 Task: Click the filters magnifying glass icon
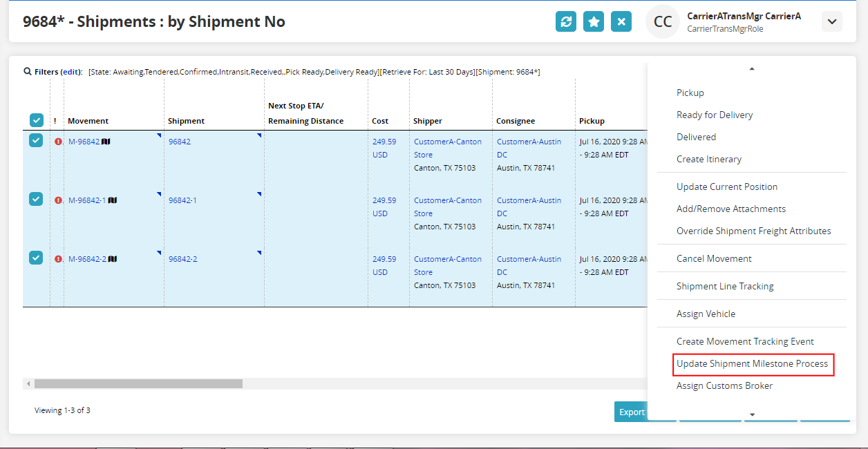click(x=28, y=72)
